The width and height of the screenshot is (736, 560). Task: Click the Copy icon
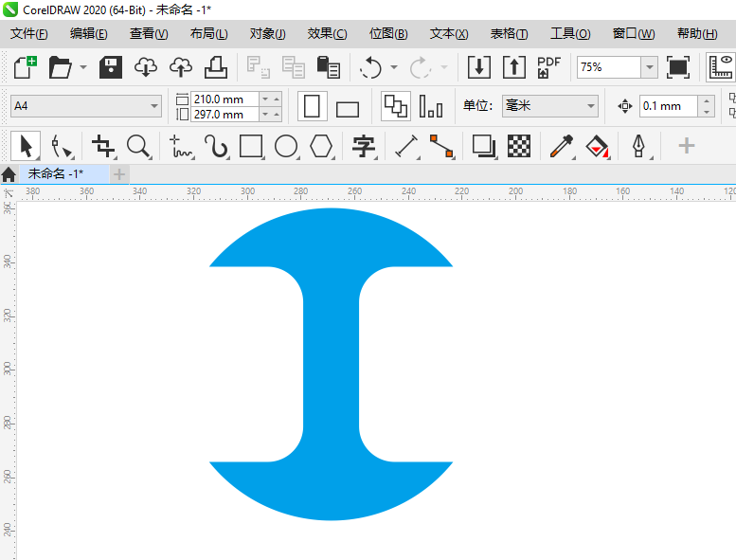pyautogui.click(x=294, y=67)
